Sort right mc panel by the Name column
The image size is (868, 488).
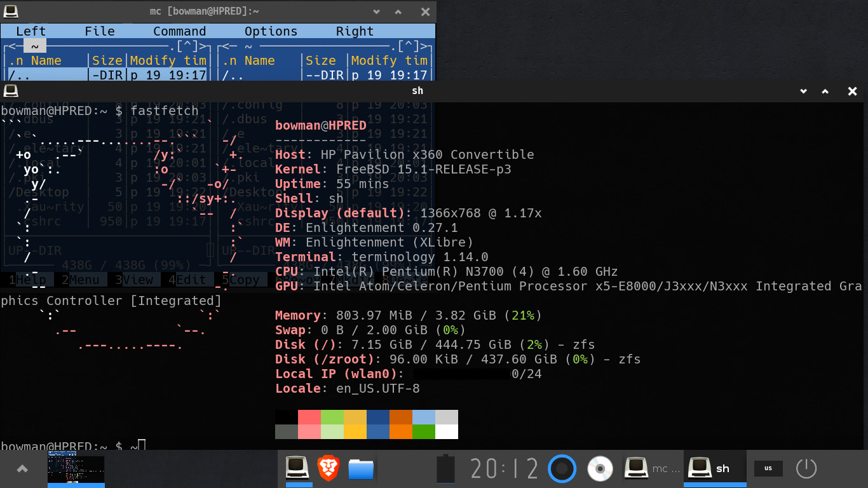260,60
